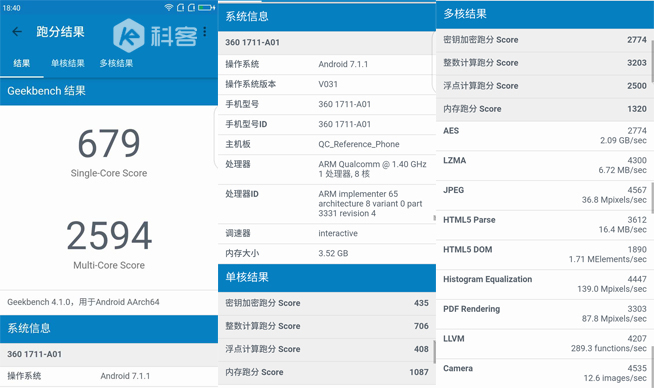Tap the Camera benchmark row label

click(458, 368)
